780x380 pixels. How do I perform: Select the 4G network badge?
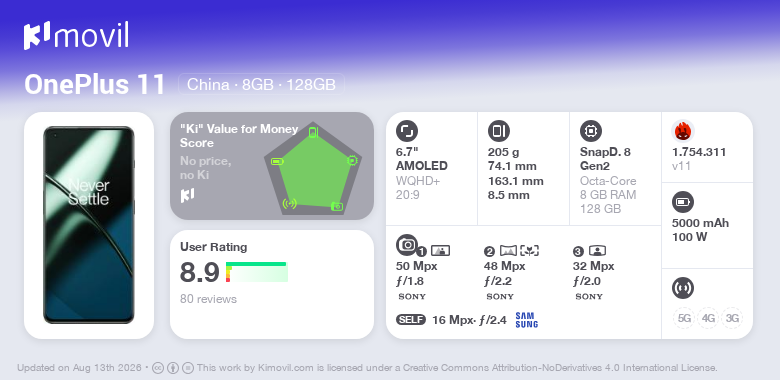tap(708, 318)
